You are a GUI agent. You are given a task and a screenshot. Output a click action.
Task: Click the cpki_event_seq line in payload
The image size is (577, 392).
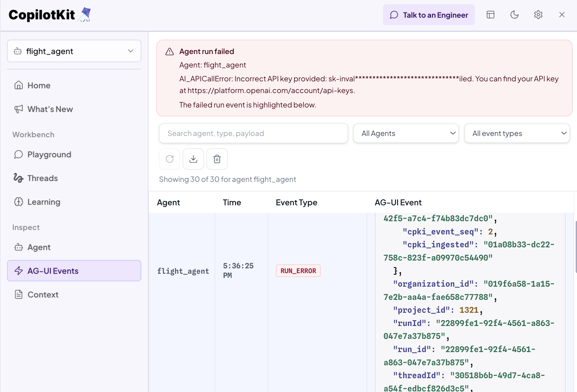450,232
